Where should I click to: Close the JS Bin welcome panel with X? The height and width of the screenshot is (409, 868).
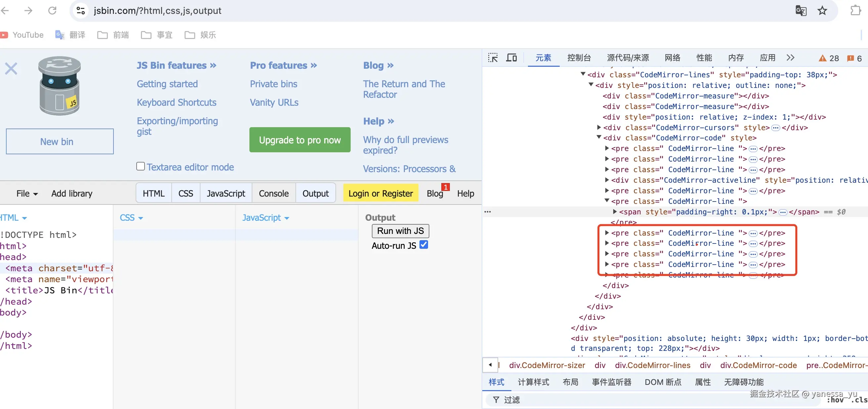pos(11,69)
